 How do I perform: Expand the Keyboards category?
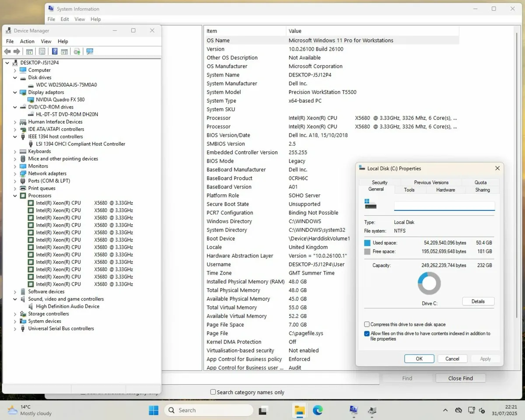pos(15,151)
